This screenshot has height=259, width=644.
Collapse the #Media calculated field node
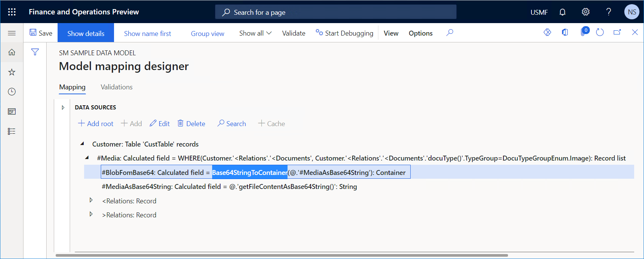(87, 158)
